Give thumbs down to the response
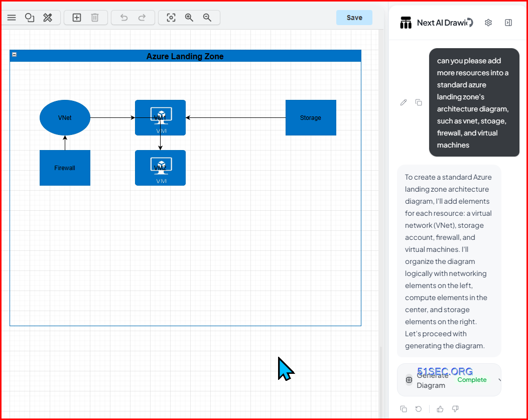This screenshot has width=528, height=420. 455,409
